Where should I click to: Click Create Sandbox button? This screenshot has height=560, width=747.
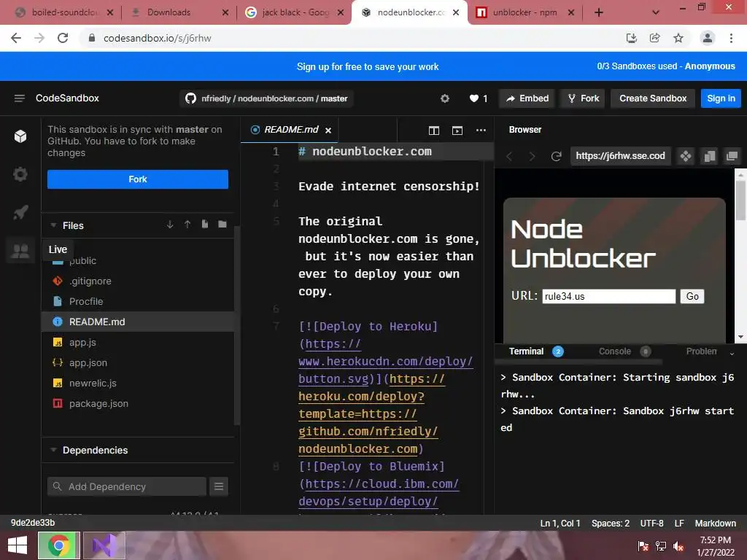click(x=653, y=98)
